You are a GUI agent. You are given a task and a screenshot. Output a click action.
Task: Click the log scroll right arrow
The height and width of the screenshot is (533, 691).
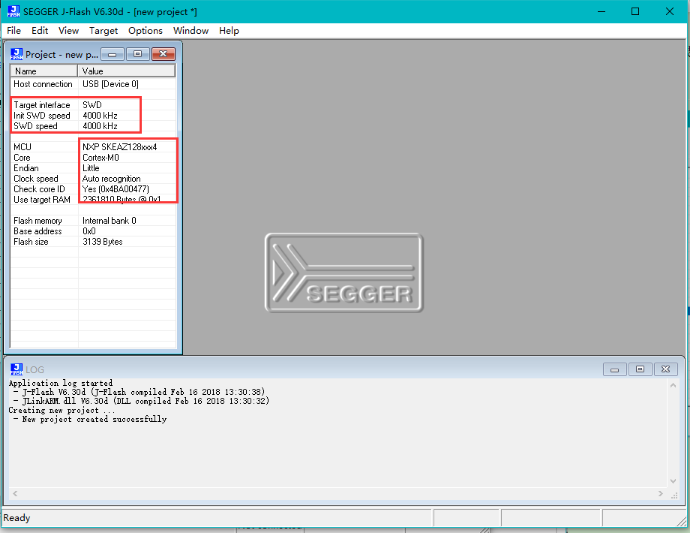click(660, 493)
